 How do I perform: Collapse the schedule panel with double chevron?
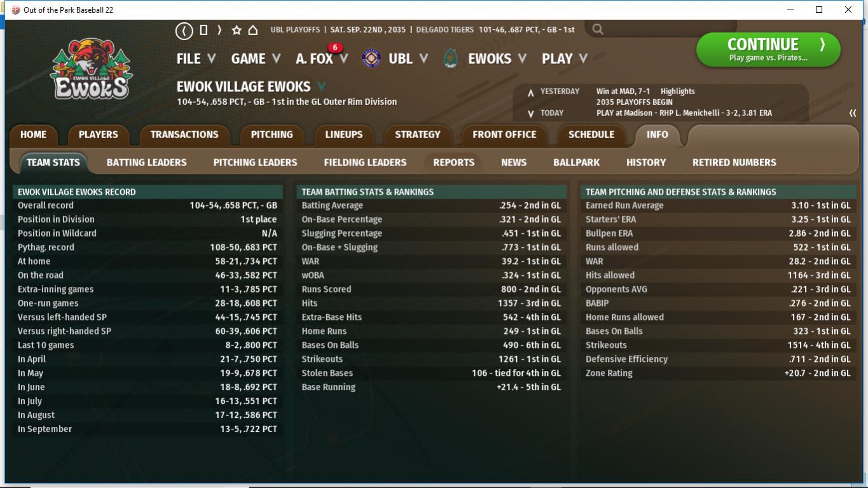point(852,113)
